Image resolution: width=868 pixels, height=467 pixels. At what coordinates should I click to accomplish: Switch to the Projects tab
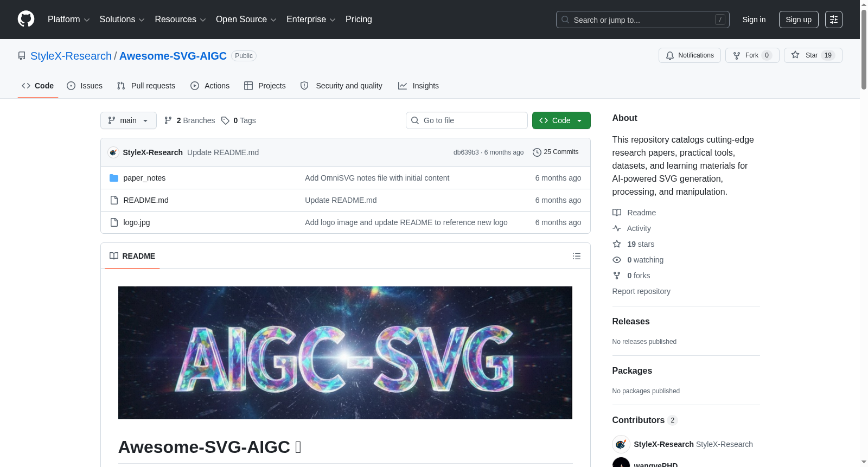265,86
